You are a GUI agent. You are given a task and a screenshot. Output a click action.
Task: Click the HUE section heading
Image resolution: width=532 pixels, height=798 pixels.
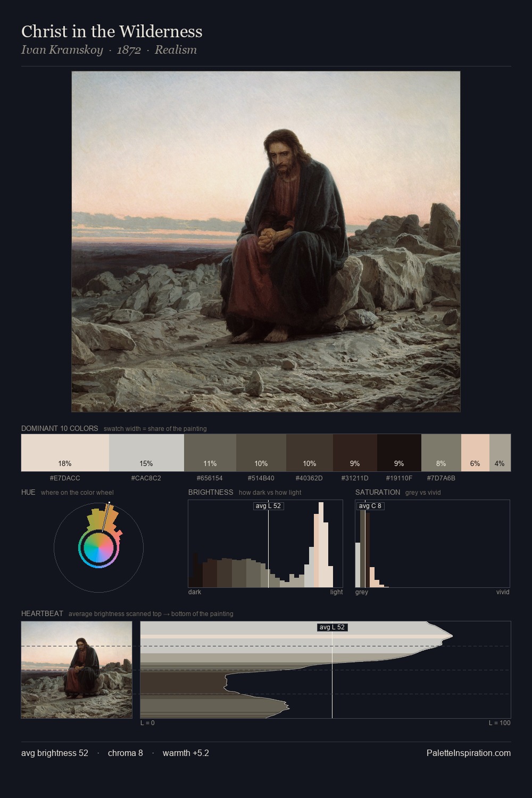click(28, 492)
